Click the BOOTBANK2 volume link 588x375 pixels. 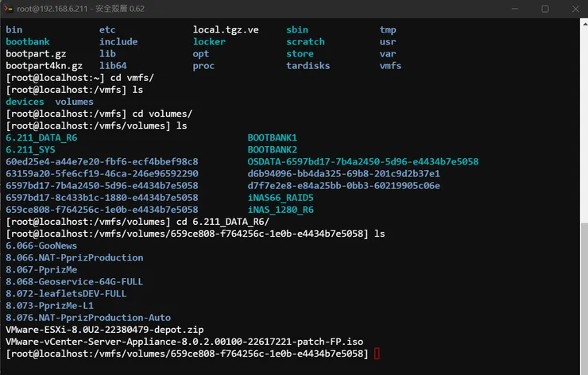(x=272, y=149)
